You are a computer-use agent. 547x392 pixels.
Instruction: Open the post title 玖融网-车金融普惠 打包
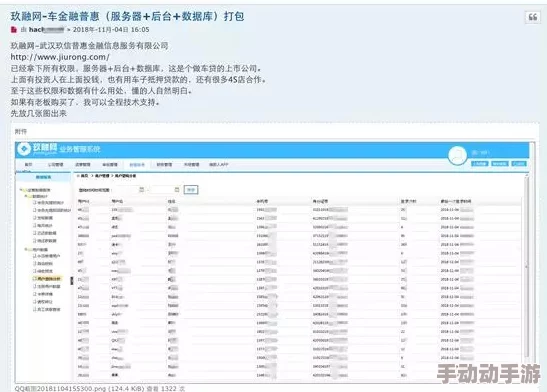127,16
